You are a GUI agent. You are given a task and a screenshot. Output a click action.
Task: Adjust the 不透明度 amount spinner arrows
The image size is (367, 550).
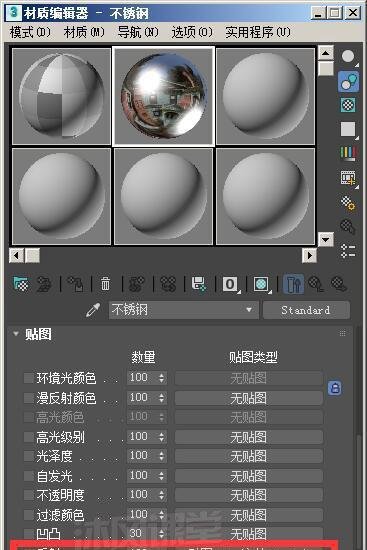click(x=161, y=495)
